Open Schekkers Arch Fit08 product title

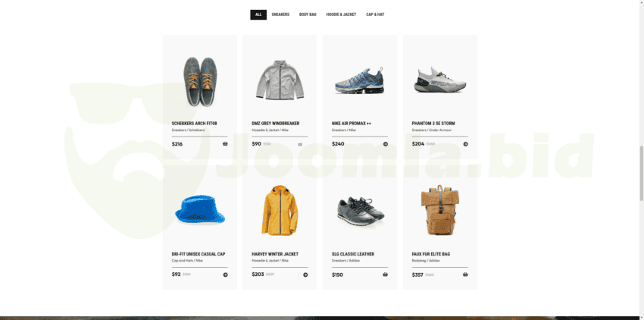(x=194, y=124)
